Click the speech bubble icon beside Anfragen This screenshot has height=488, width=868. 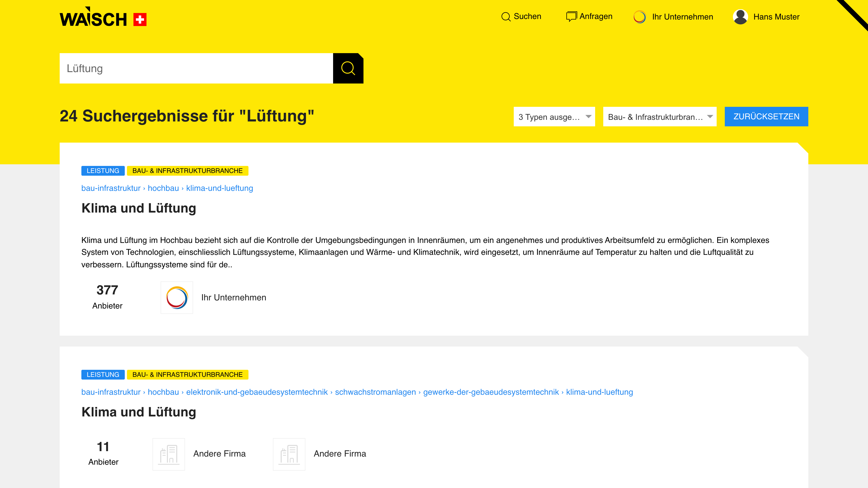pyautogui.click(x=571, y=17)
